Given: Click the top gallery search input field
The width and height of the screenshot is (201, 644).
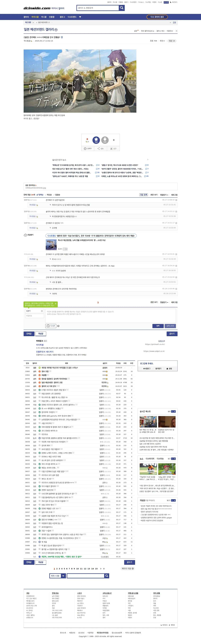Looking at the screenshot, I should [x=98, y=8].
